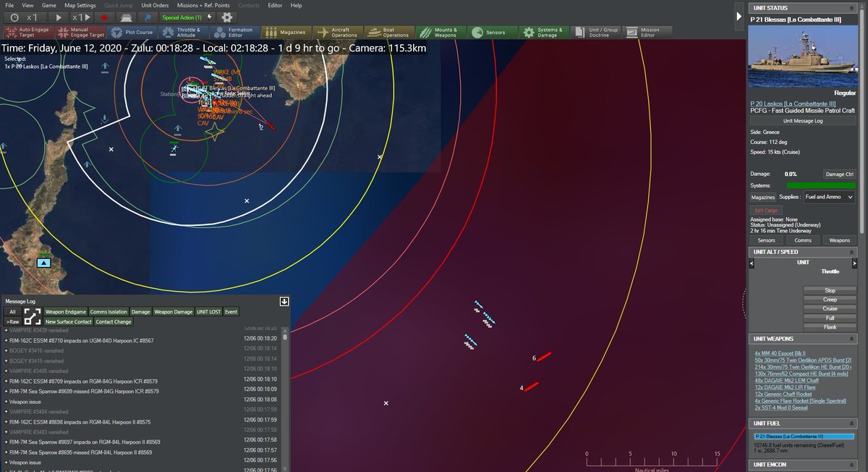
Task: Open the Supplies Fuel and Ammo dropdown
Action: [829, 197]
